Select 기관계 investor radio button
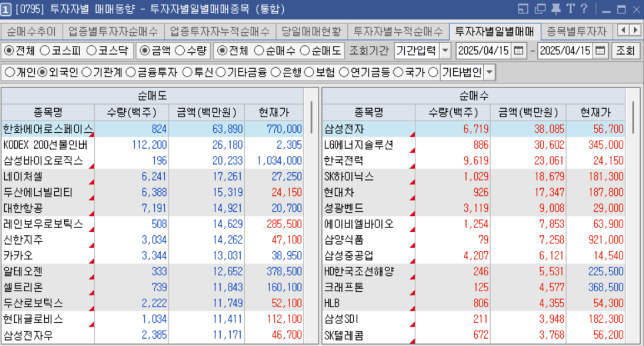Screen dimensions: 644x346 click(86, 73)
